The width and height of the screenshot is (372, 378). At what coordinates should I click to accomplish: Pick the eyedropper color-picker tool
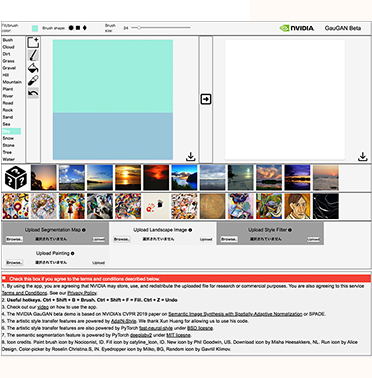[33, 81]
